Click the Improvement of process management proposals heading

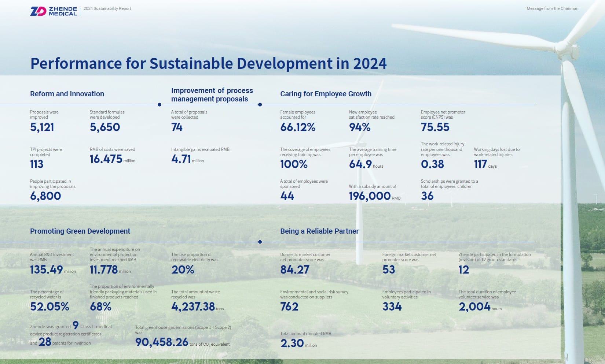212,94
